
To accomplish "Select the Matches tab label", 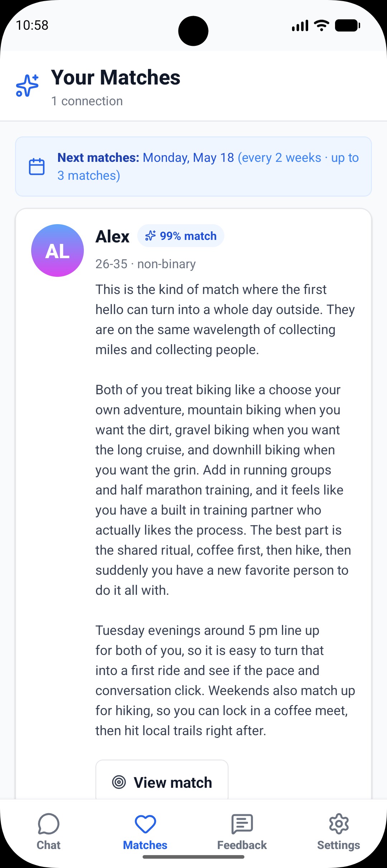I will point(145,845).
